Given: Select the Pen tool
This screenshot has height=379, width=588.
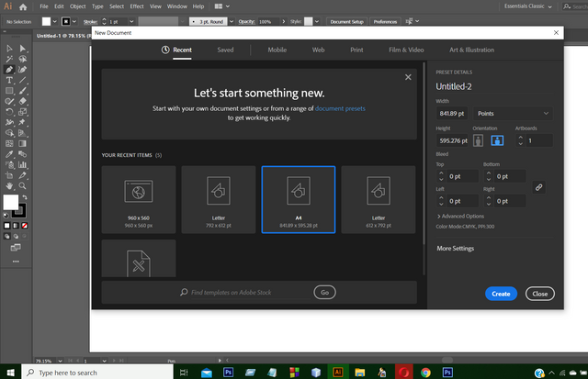Looking at the screenshot, I should [x=9, y=70].
